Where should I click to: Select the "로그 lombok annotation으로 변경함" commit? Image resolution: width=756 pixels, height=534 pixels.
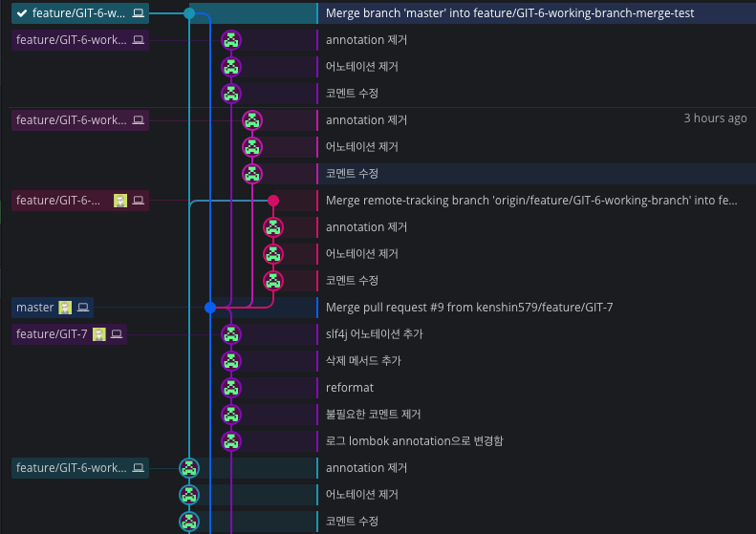(x=414, y=441)
